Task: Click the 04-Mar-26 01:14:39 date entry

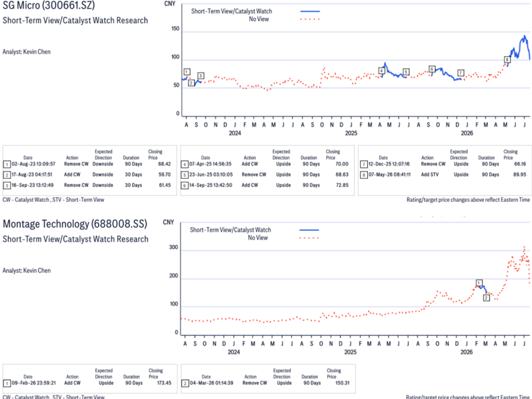Action: (x=211, y=383)
